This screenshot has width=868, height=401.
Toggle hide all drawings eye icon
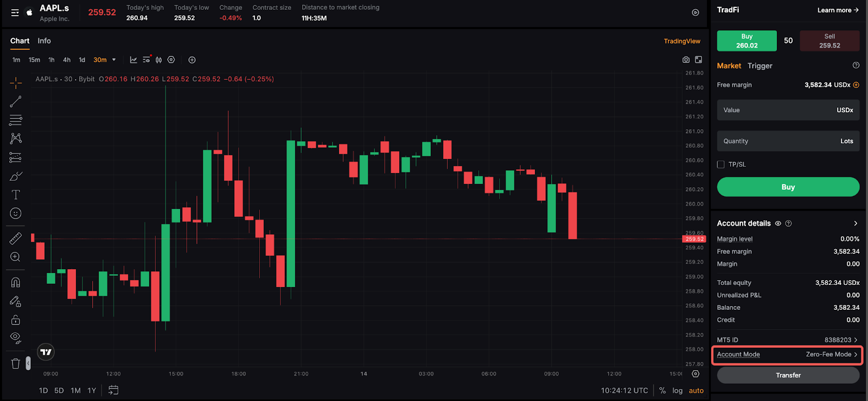click(x=16, y=338)
